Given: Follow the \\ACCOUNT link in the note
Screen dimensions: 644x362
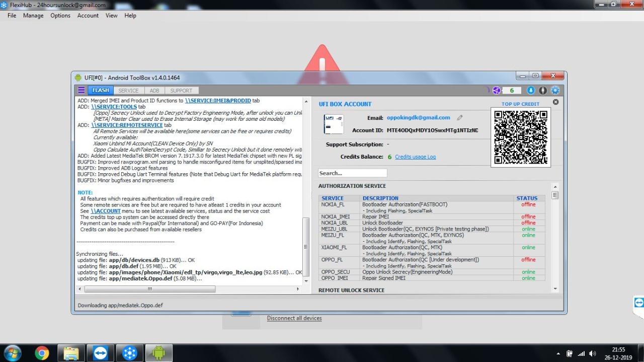Looking at the screenshot, I should pos(105,211).
